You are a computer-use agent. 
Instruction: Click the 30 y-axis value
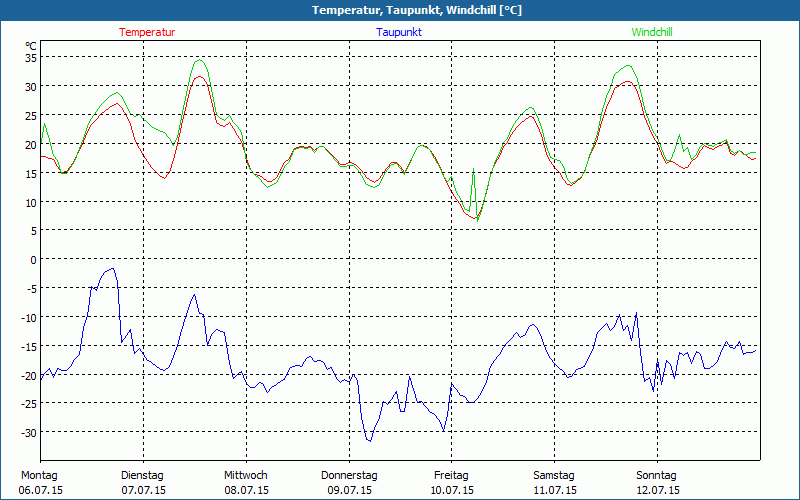click(x=31, y=87)
